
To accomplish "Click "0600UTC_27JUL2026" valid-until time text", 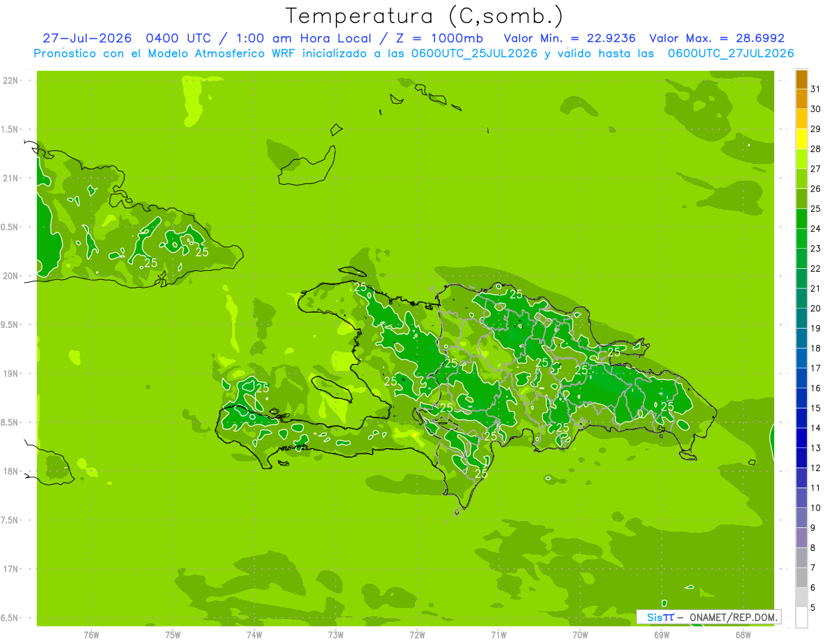I will pos(730,53).
